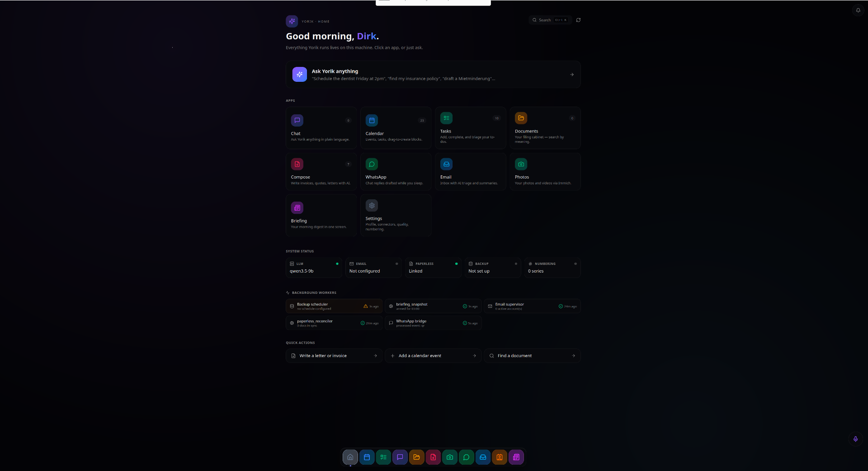Viewport: 868px width, 471px height.
Task: Select the briefing_snapshot worker
Action: pos(433,306)
